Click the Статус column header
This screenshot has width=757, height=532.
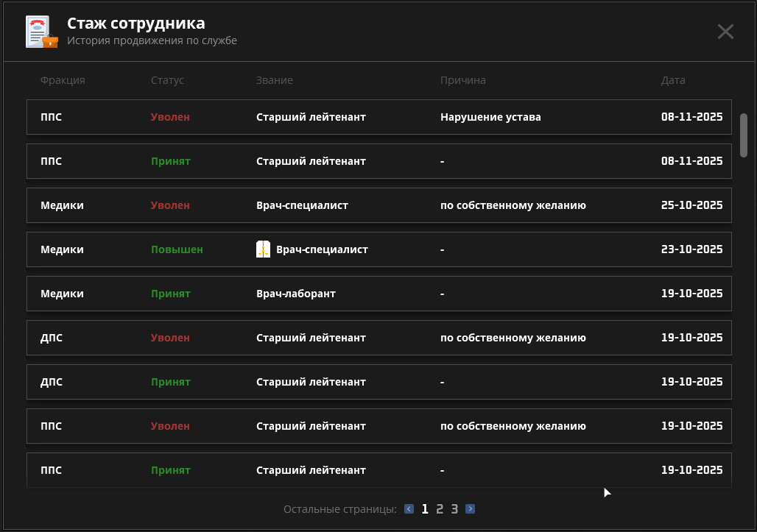click(167, 80)
